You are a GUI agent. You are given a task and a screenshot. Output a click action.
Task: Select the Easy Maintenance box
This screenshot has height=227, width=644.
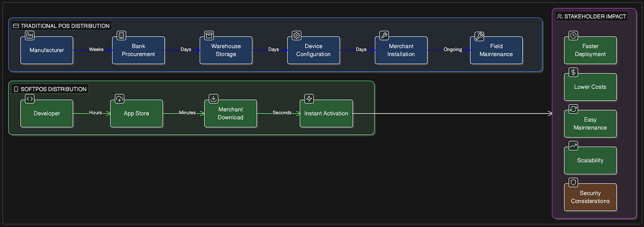[590, 124]
